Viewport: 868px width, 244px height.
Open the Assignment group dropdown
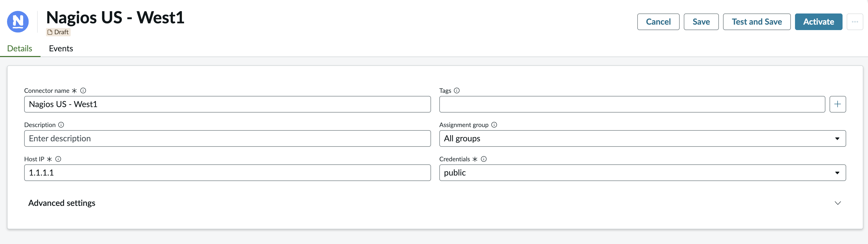click(642, 138)
